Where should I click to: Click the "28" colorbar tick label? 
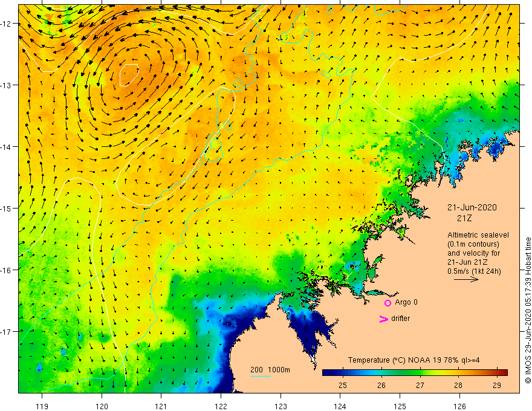tap(458, 385)
